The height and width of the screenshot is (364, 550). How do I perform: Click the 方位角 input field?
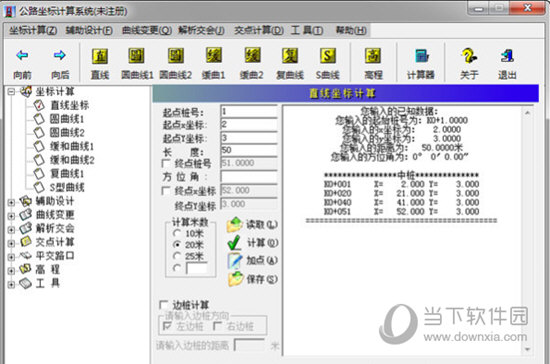249,177
